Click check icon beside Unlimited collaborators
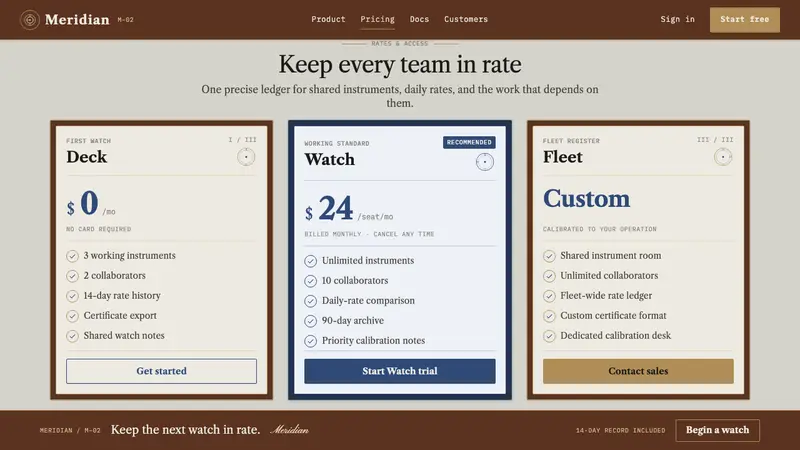 coord(549,276)
